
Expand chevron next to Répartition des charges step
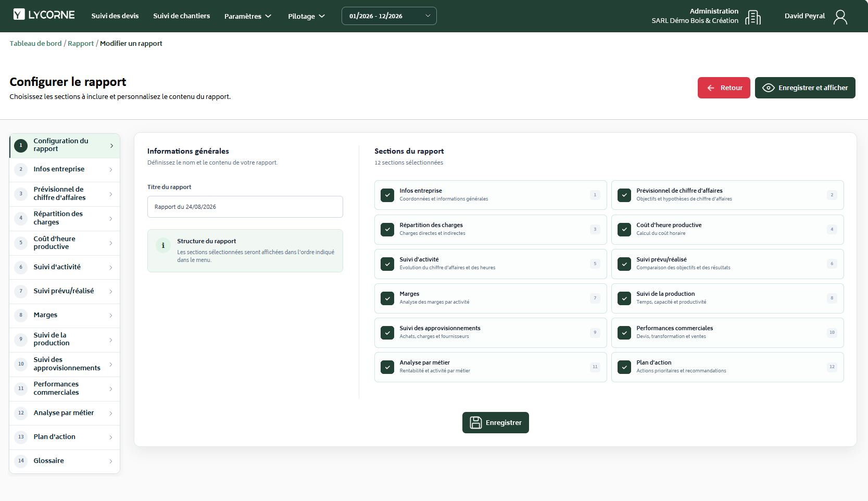click(x=111, y=219)
